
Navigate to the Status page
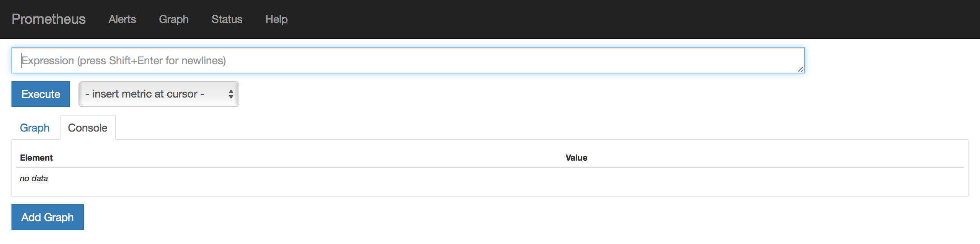tap(227, 19)
